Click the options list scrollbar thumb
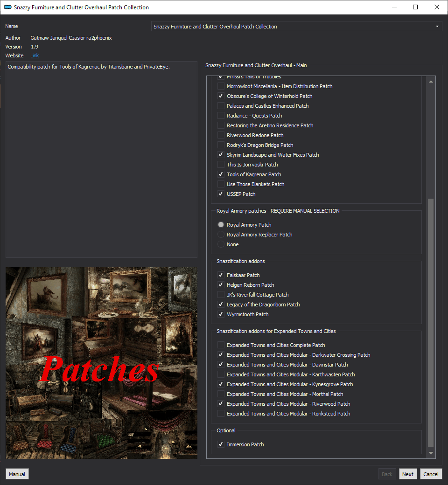 pos(431,323)
